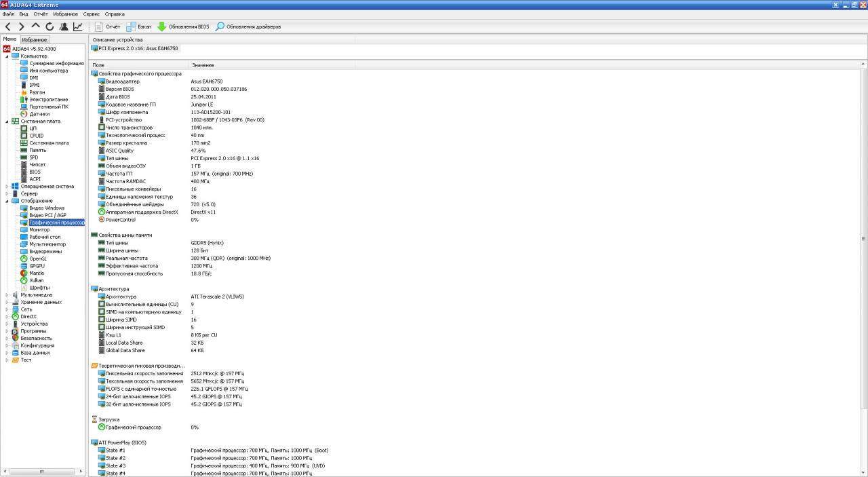Expand the Сервер tree node
The height and width of the screenshot is (477, 868).
(7, 193)
